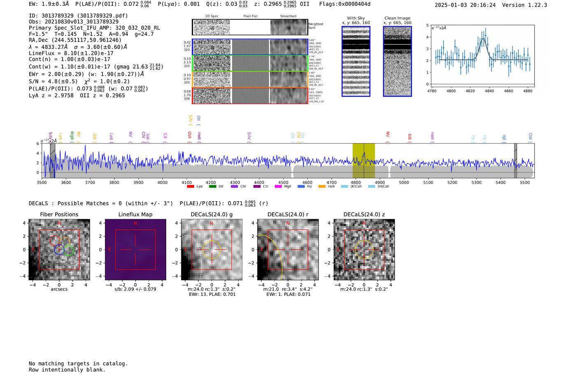
Task: Click the red OVI line label
Action: (x=190, y=137)
